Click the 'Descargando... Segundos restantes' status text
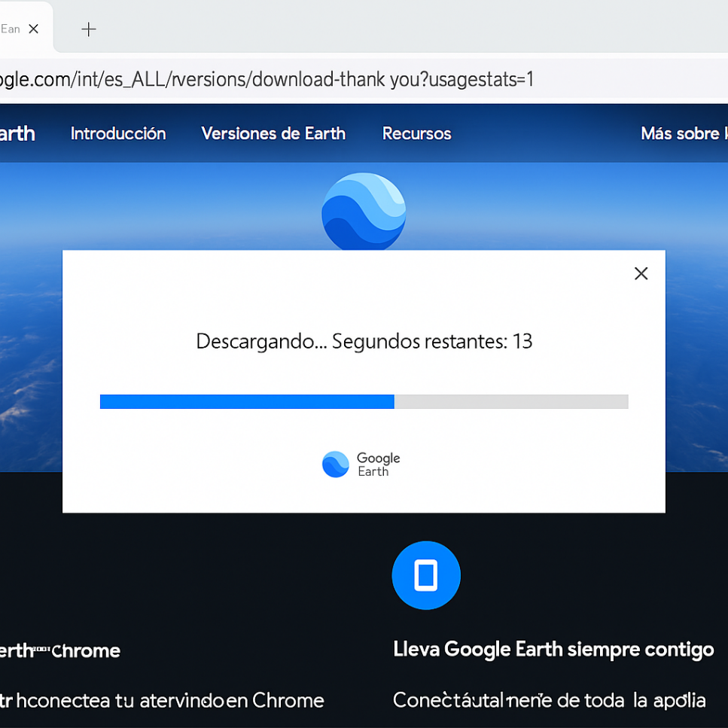This screenshot has width=728, height=728. [x=364, y=341]
